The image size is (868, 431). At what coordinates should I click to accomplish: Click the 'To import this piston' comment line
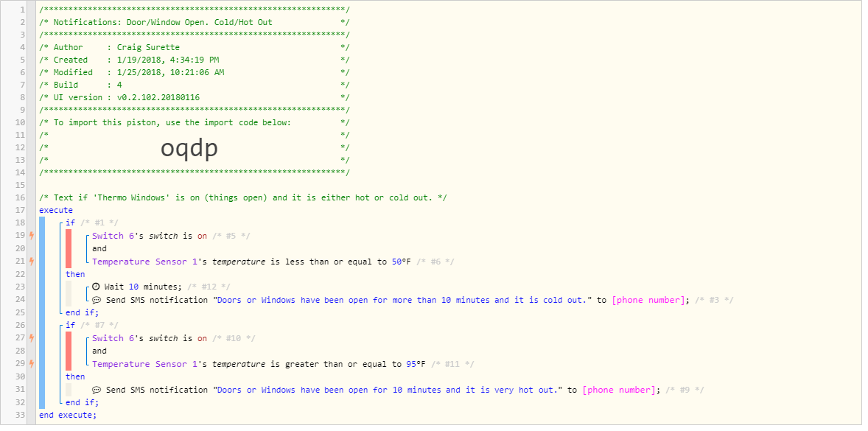click(x=195, y=122)
